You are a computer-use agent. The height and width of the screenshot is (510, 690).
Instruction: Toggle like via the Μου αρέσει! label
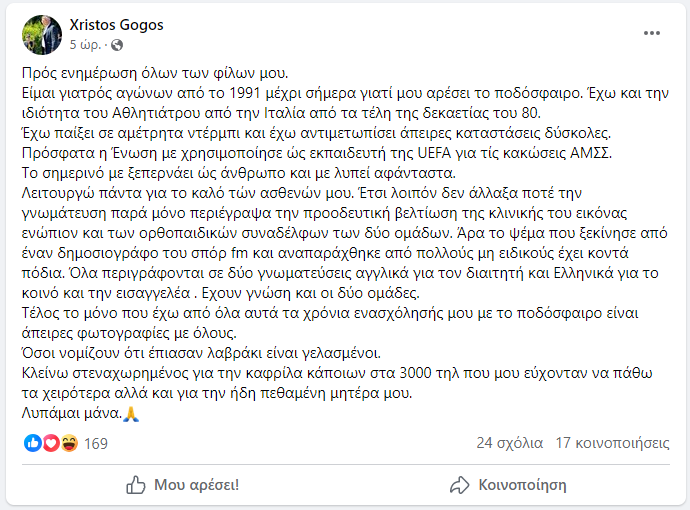click(x=196, y=485)
